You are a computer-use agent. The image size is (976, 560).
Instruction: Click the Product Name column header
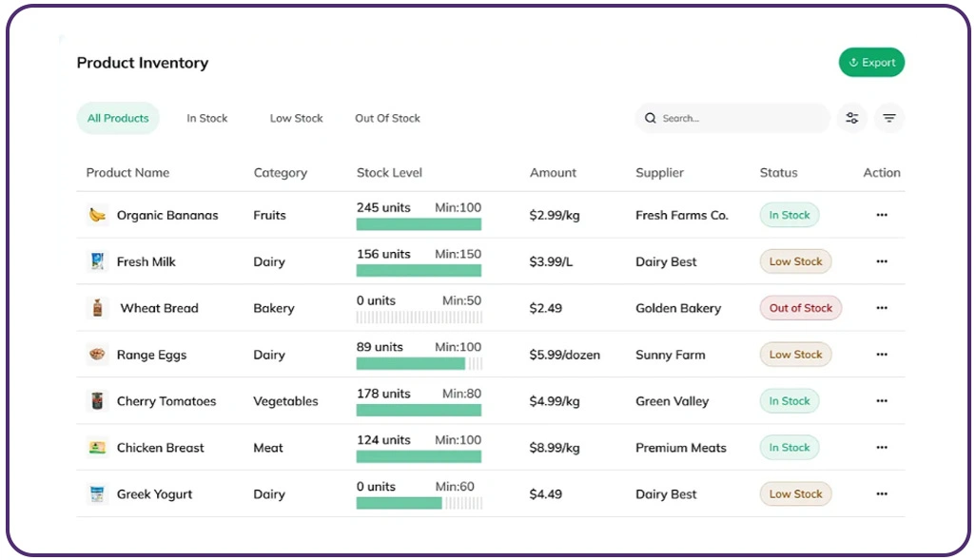(x=127, y=173)
